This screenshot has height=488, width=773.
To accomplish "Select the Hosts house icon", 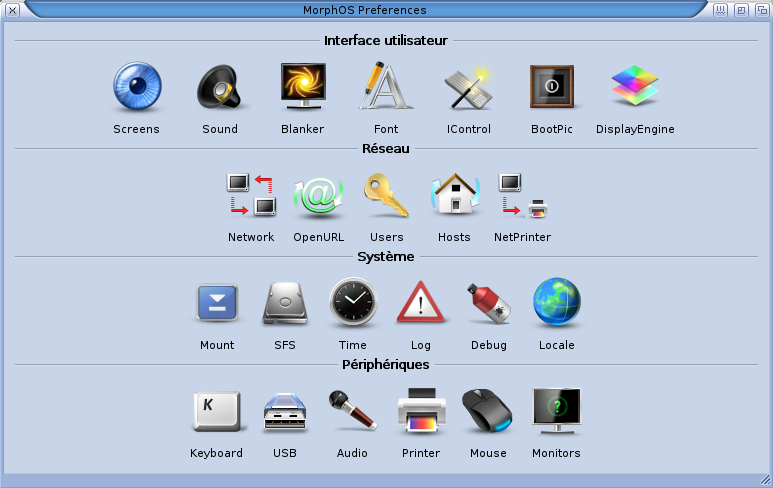I will pos(455,194).
